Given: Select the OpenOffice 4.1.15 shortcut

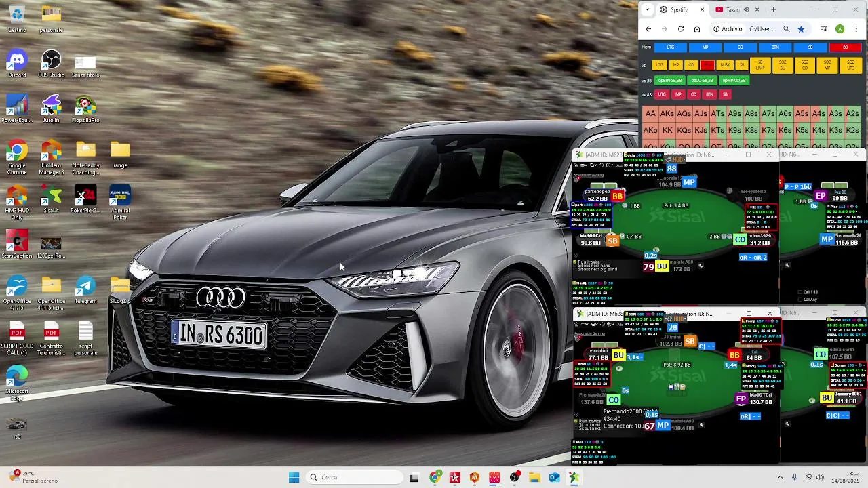Looking at the screenshot, I should pyautogui.click(x=17, y=293).
